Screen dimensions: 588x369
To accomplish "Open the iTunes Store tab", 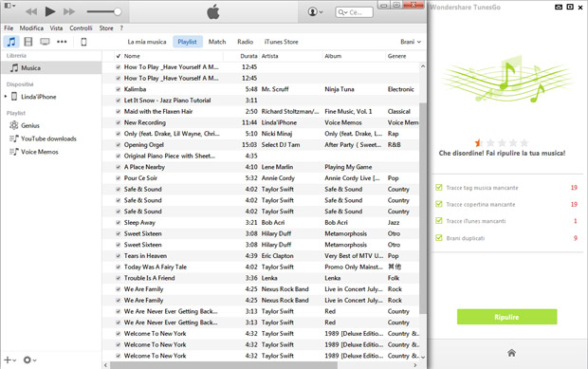I will 282,42.
